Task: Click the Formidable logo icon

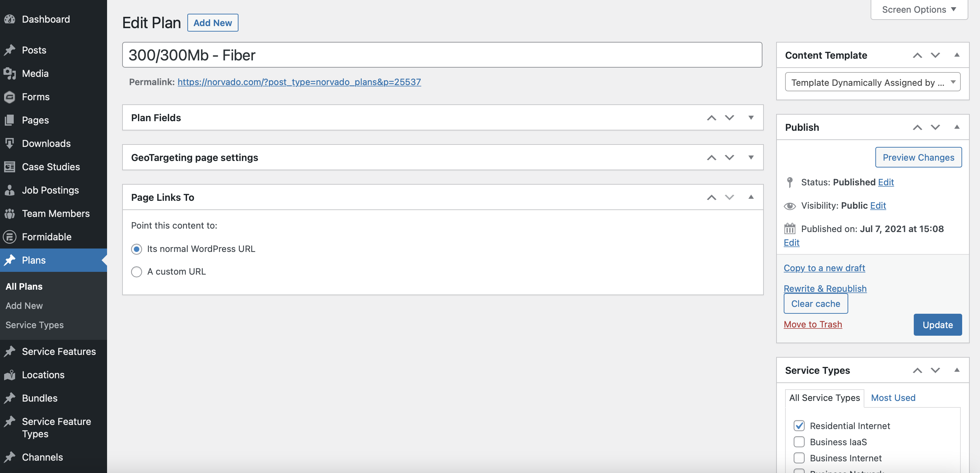Action: (x=10, y=237)
